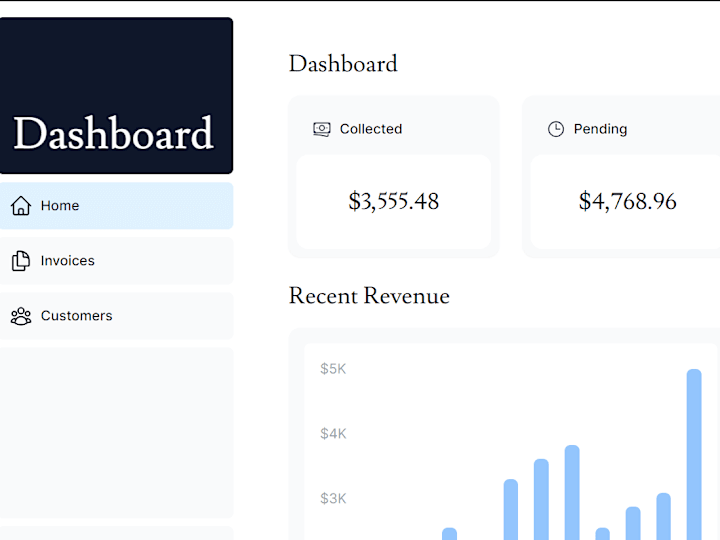Click the $5K axis label
Screen dimensions: 720x540
(x=333, y=369)
